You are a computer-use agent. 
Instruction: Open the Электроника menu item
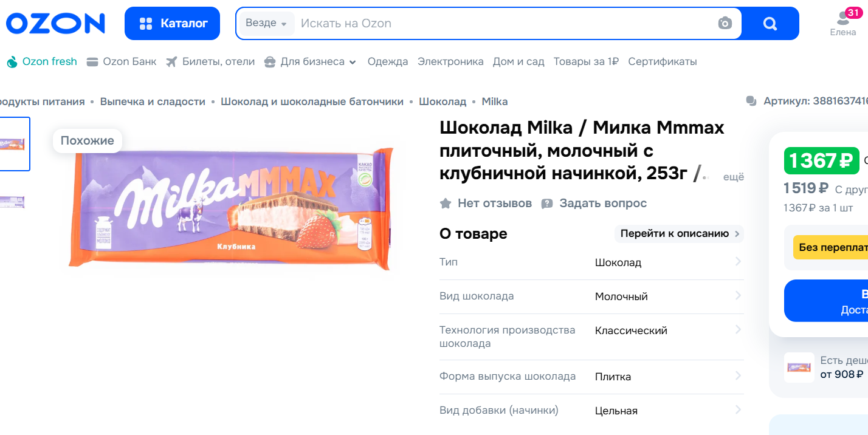pos(450,62)
